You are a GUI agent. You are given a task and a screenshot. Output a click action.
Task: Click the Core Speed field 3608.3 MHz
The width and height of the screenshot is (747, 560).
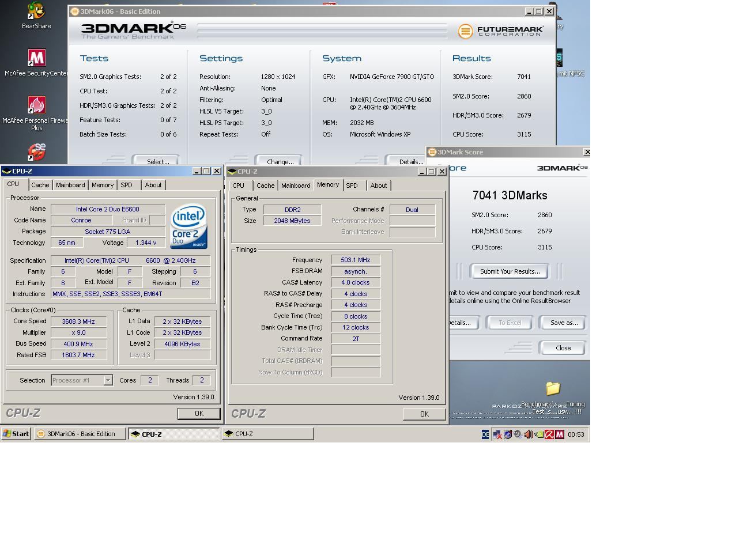[78, 321]
